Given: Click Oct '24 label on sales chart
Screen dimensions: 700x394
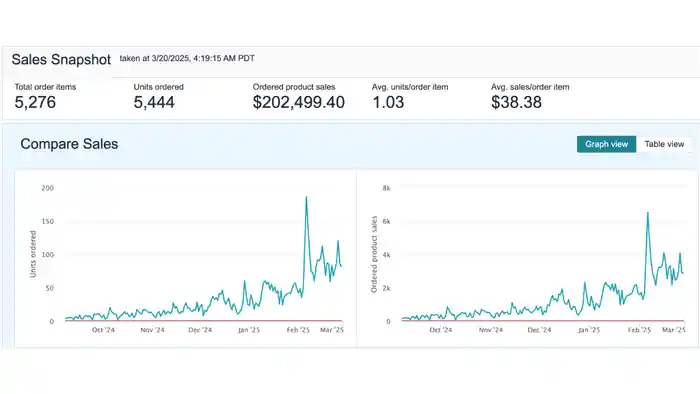Looking at the screenshot, I should tap(441, 330).
